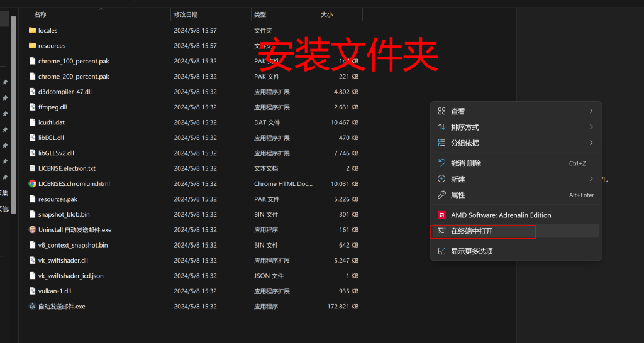Select the Uninstall 自动发送邮件.exe icon
This screenshot has height=343, width=644.
tap(33, 230)
